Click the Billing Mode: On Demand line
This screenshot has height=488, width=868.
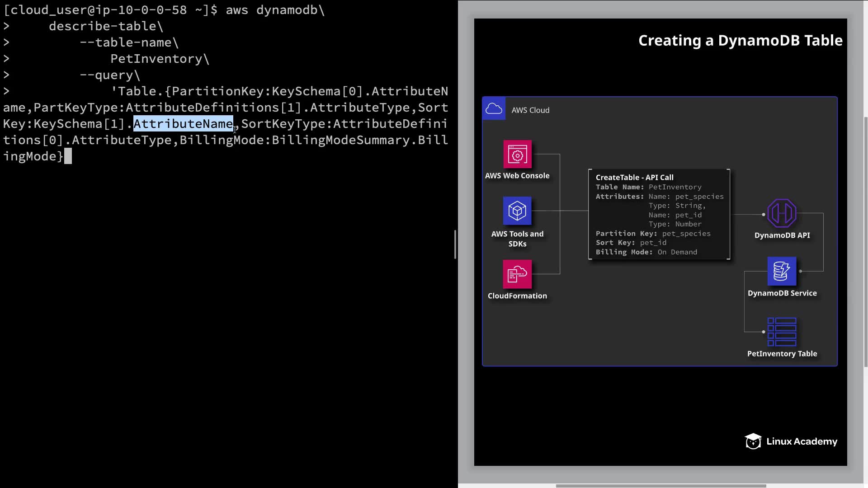click(x=646, y=252)
